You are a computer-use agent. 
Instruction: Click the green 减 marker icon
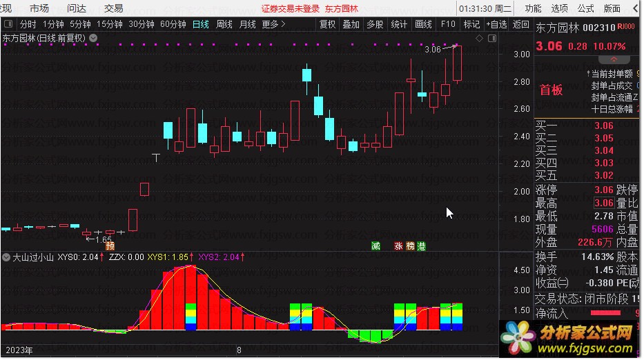[x=375, y=246]
